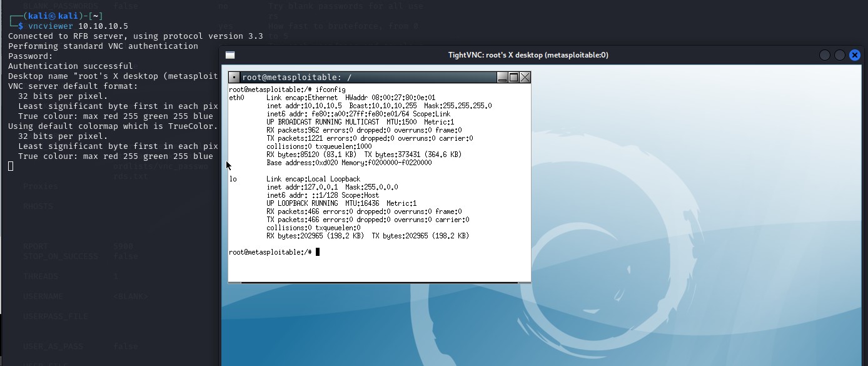Open the root@metasploitable terminal window menu button
The width and height of the screenshot is (868, 366).
[235, 78]
